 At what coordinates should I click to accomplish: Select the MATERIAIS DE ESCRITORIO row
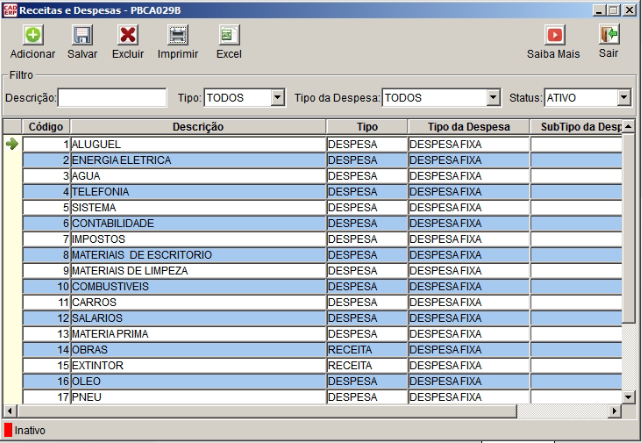[322, 255]
